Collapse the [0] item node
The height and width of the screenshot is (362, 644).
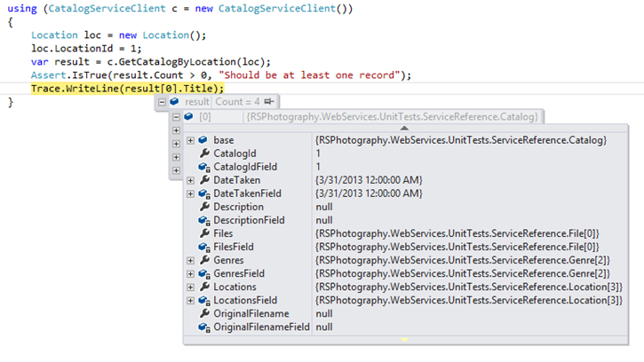(x=176, y=117)
